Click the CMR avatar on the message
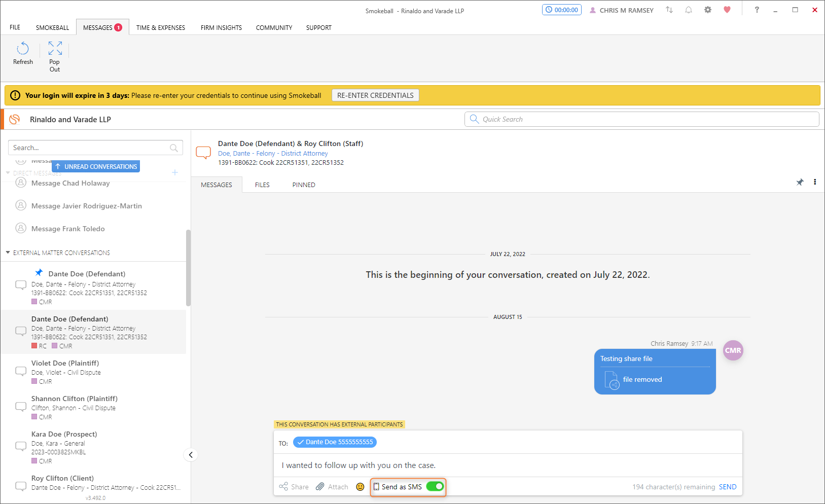The height and width of the screenshot is (504, 825). [x=733, y=350]
